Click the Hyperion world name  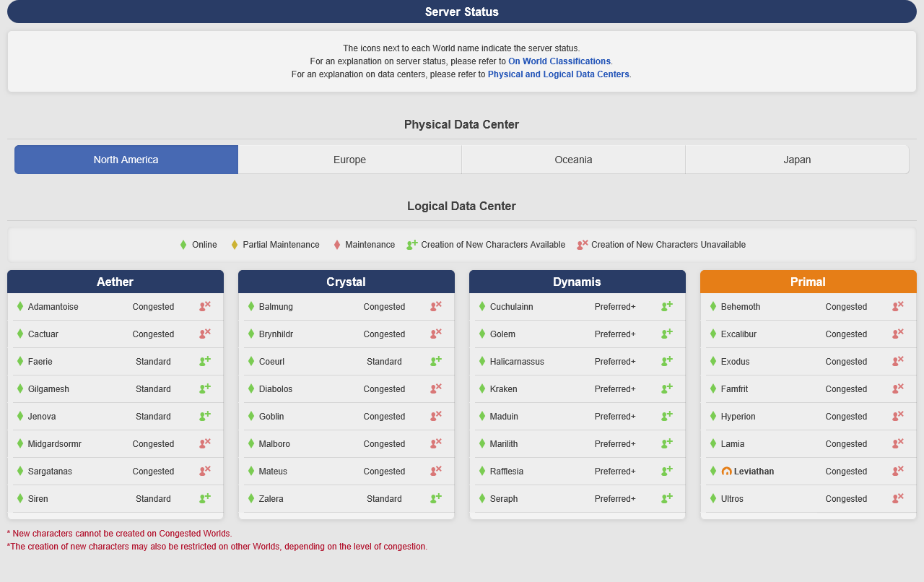(738, 417)
